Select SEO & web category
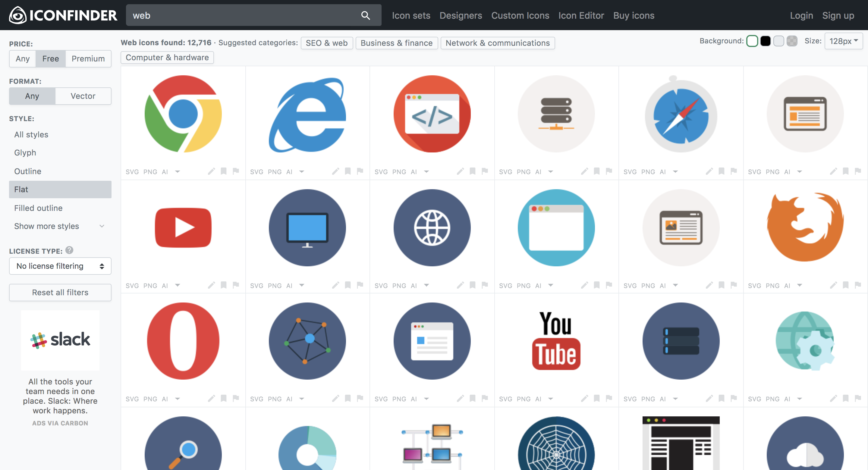The image size is (868, 470). click(x=326, y=43)
